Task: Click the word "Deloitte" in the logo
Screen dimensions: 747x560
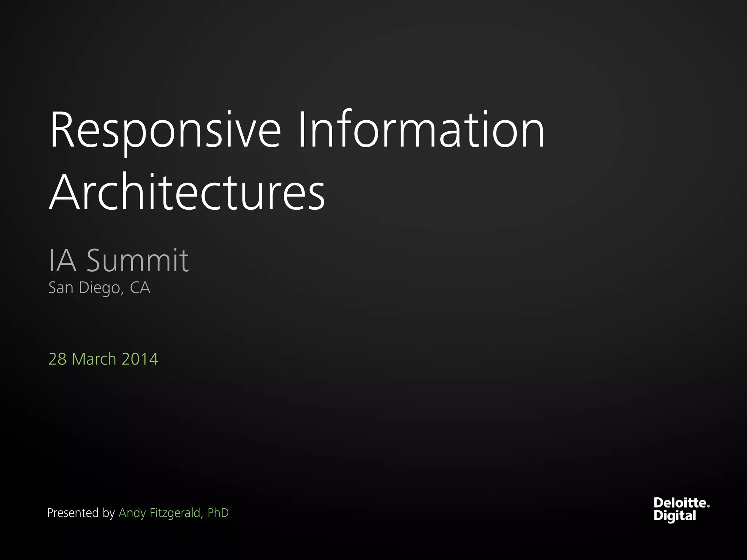Action: click(680, 503)
